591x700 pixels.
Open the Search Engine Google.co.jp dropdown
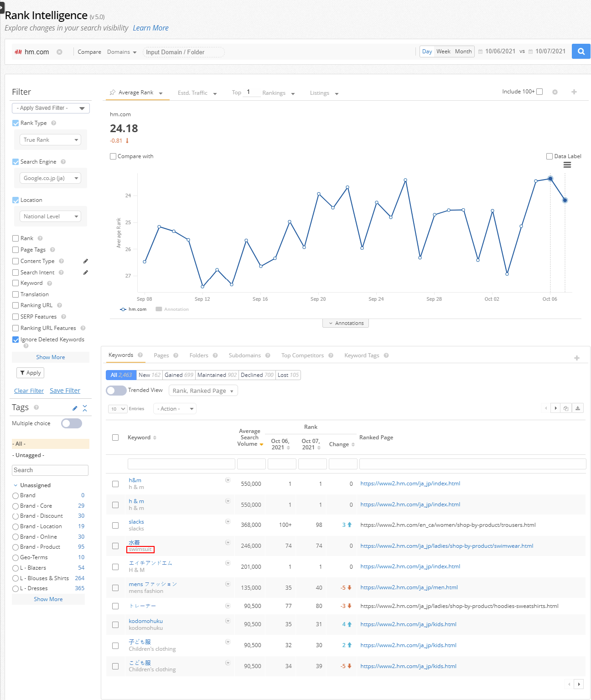(50, 178)
